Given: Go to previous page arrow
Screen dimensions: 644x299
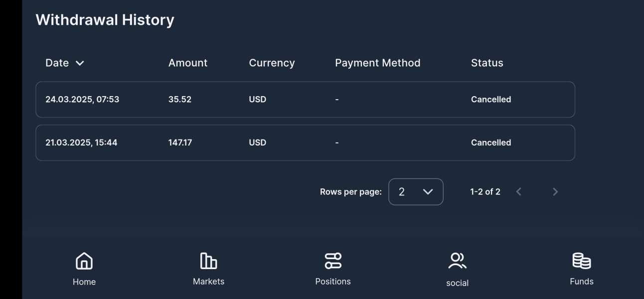Looking at the screenshot, I should (x=519, y=192).
